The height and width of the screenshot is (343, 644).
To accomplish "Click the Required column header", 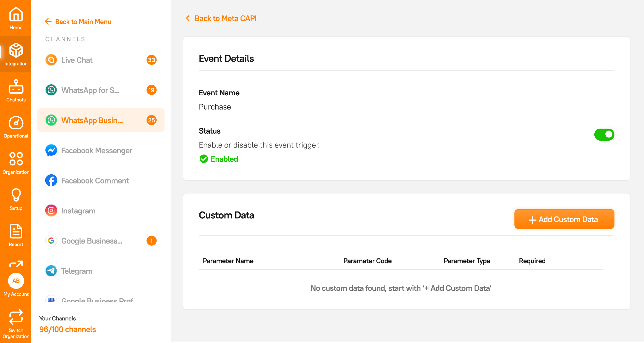I will coord(532,261).
